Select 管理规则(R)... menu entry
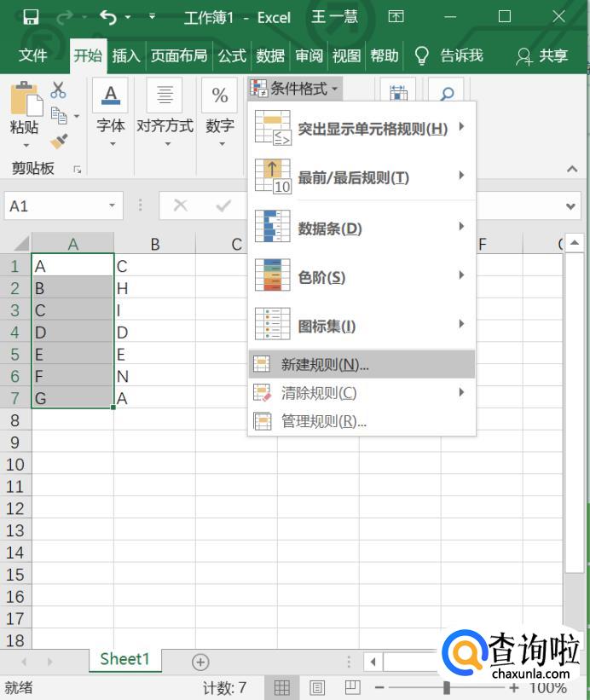This screenshot has width=590, height=700. point(362,421)
